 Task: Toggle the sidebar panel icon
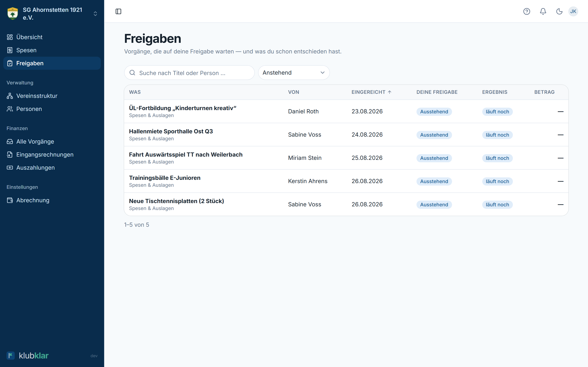pyautogui.click(x=118, y=11)
